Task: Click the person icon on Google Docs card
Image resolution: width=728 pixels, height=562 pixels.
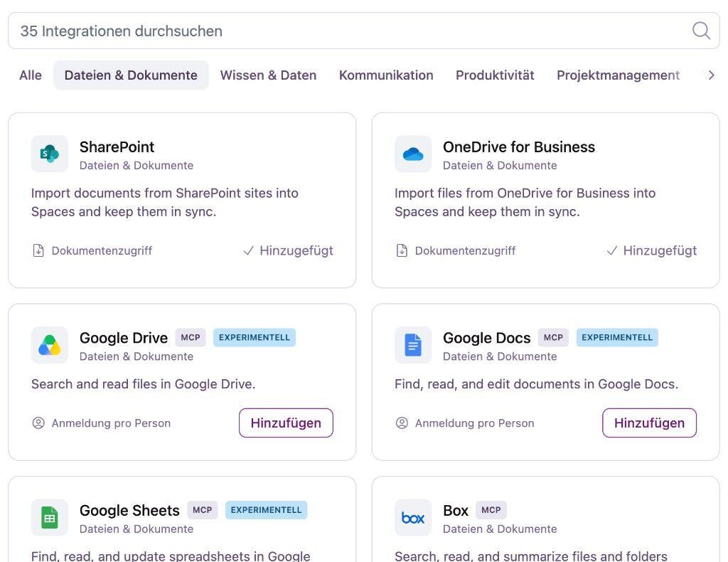Action: click(x=402, y=423)
